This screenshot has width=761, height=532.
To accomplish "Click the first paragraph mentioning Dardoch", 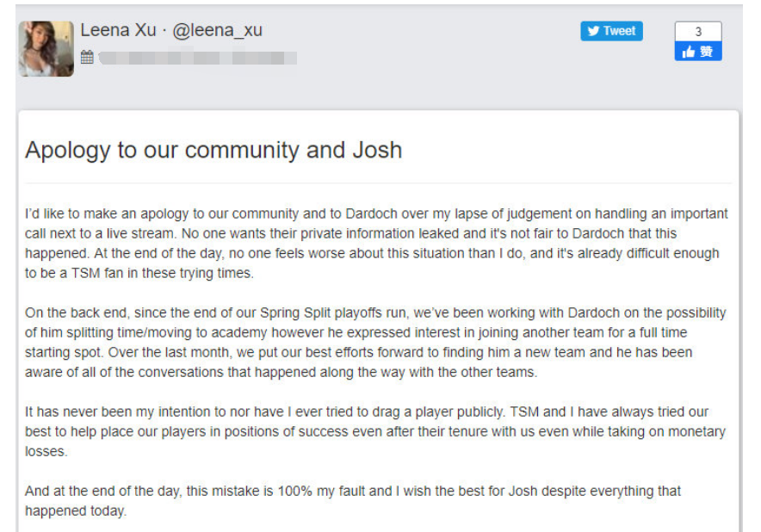I will click(x=376, y=243).
